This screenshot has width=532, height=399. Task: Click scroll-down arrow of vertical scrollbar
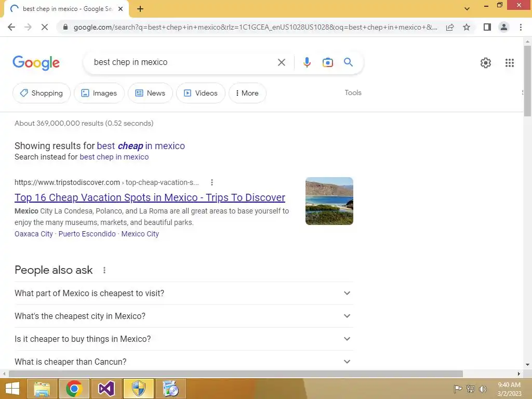pos(527,365)
